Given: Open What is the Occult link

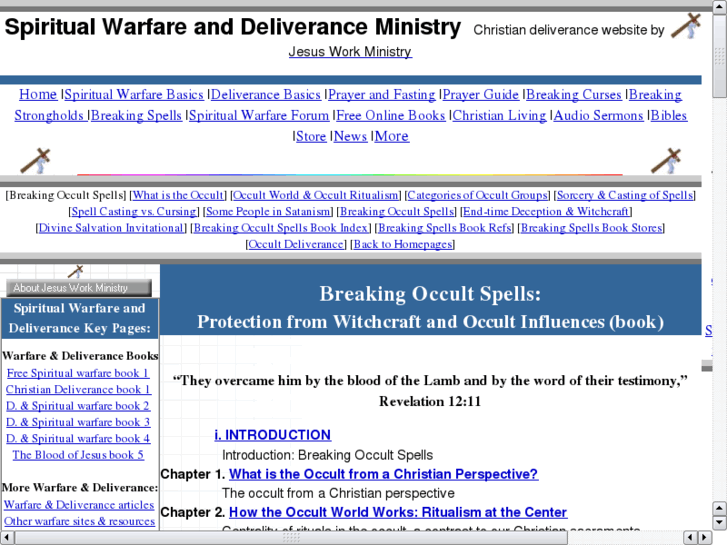Looking at the screenshot, I should (x=178, y=195).
